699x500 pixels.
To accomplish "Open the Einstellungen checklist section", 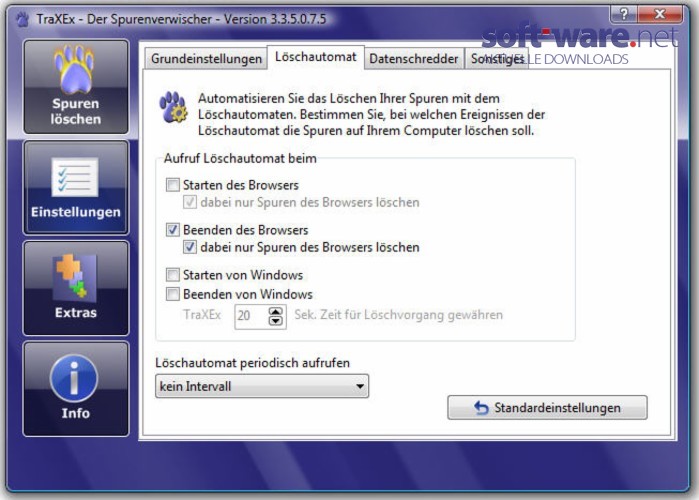I will tap(76, 188).
